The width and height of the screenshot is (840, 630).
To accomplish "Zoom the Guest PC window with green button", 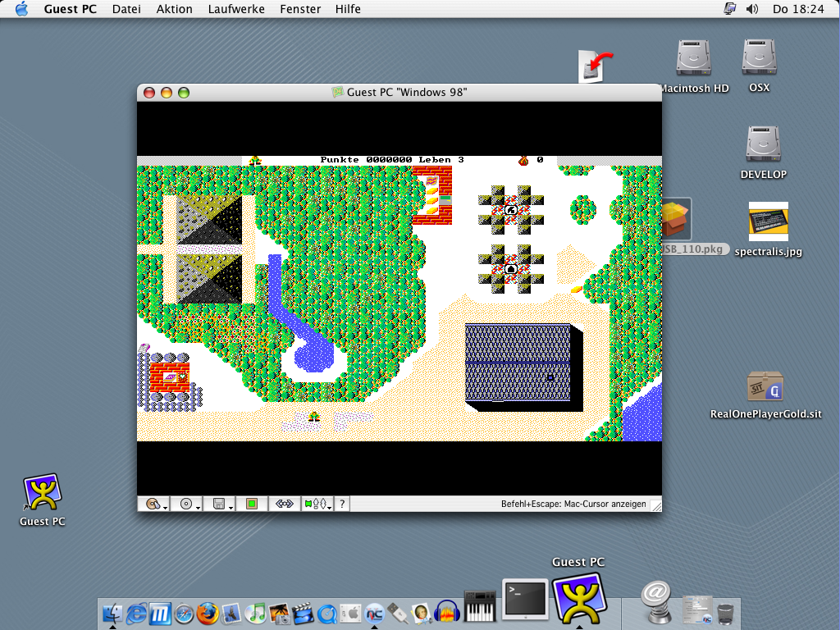I will (184, 93).
